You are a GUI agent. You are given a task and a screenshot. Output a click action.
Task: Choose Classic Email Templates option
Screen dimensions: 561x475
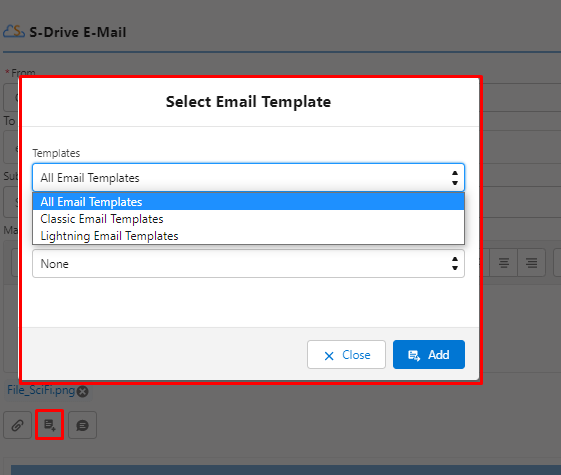(248, 219)
